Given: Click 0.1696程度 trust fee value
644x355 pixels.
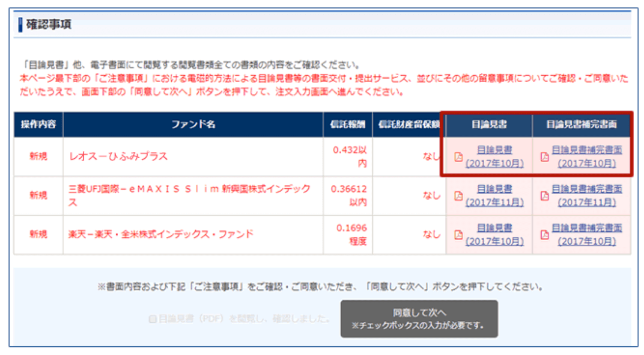Looking at the screenshot, I should point(352,234).
